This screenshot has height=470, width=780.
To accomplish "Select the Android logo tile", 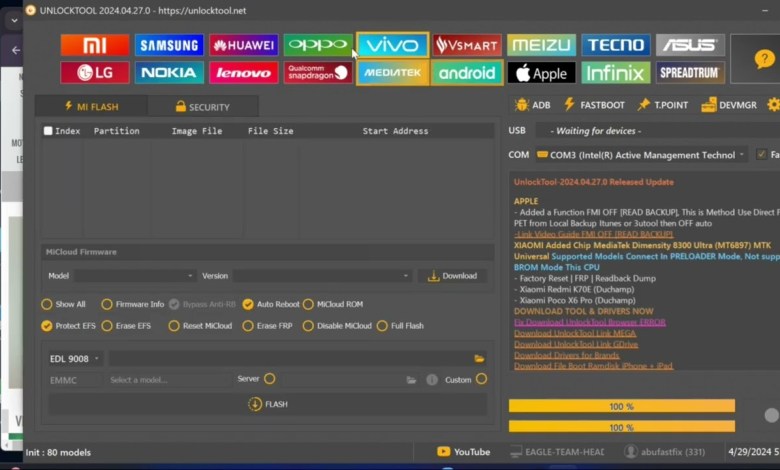I will (x=467, y=73).
